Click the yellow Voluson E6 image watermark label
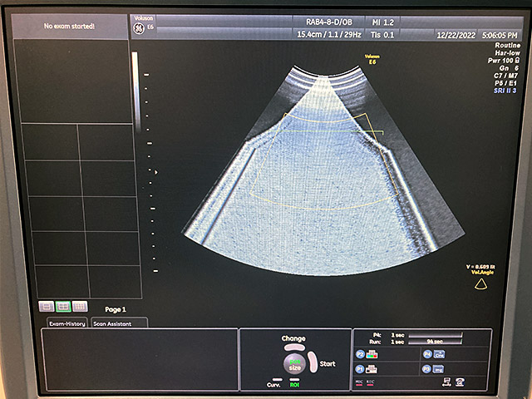532x399 pixels. 372,59
